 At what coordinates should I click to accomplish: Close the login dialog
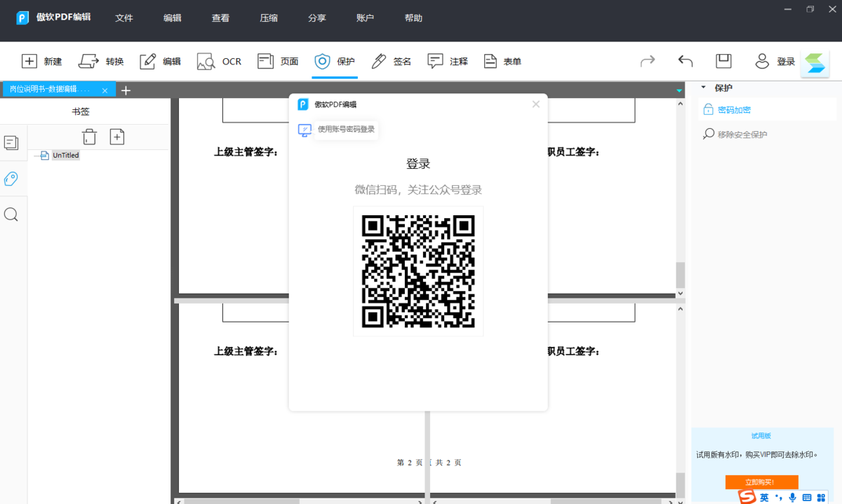[x=536, y=104]
